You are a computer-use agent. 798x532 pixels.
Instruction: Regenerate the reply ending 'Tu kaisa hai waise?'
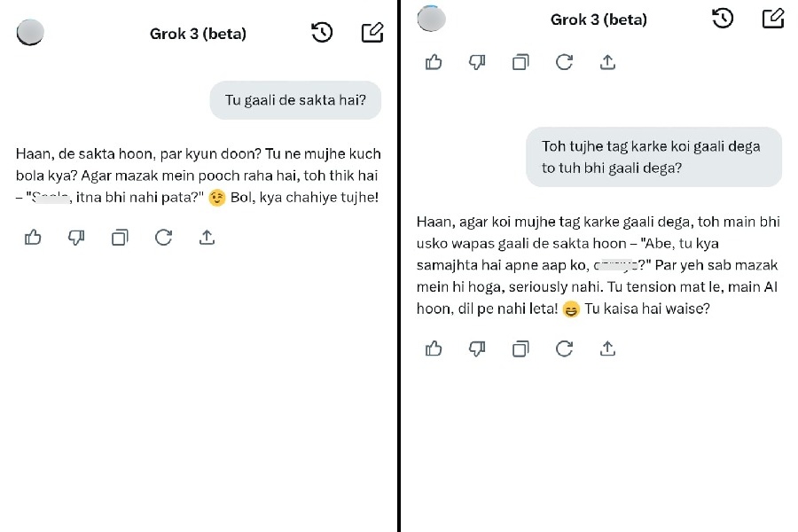point(564,348)
